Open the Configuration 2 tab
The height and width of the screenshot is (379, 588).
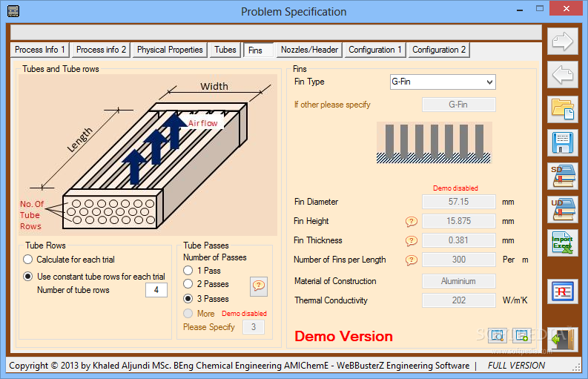click(x=439, y=50)
